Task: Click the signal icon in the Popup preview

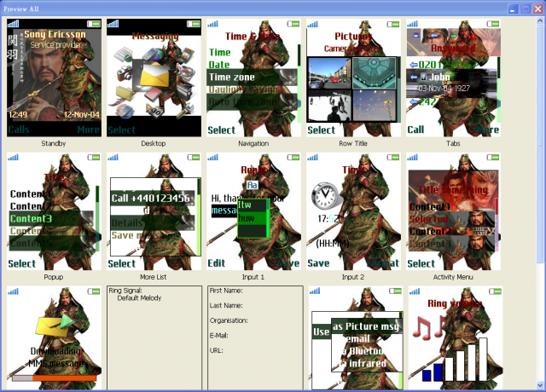Action: click(14, 157)
